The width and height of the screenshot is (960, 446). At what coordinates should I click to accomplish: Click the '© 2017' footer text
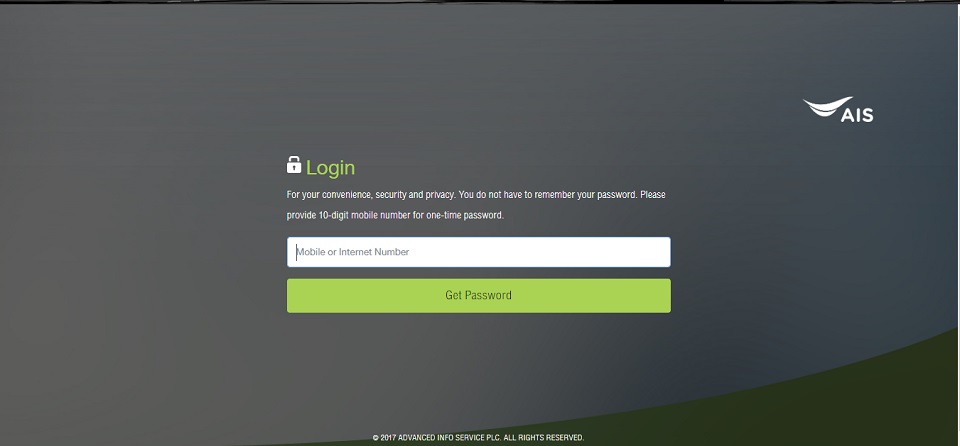tap(384, 438)
